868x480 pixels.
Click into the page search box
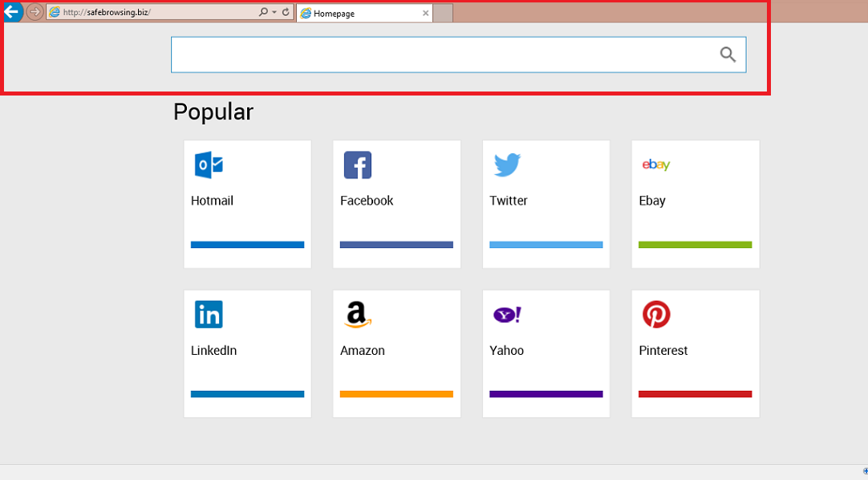pyautogui.click(x=441, y=55)
